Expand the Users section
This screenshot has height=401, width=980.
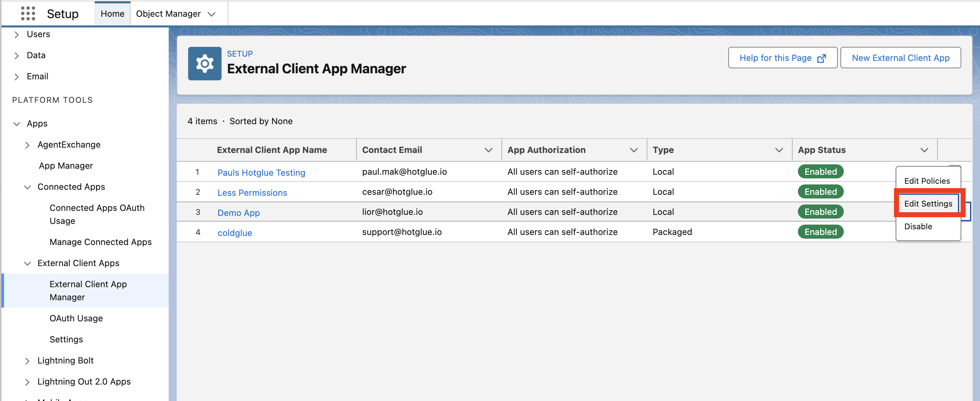point(16,34)
